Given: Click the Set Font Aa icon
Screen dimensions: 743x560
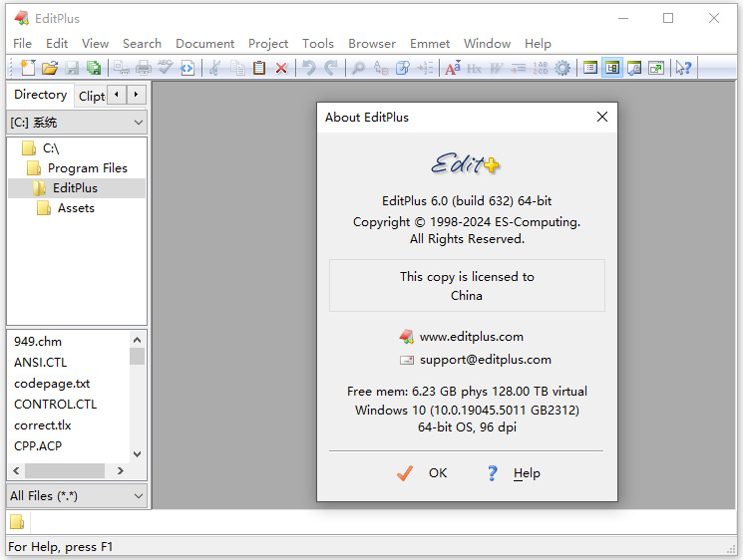Looking at the screenshot, I should click(x=453, y=68).
